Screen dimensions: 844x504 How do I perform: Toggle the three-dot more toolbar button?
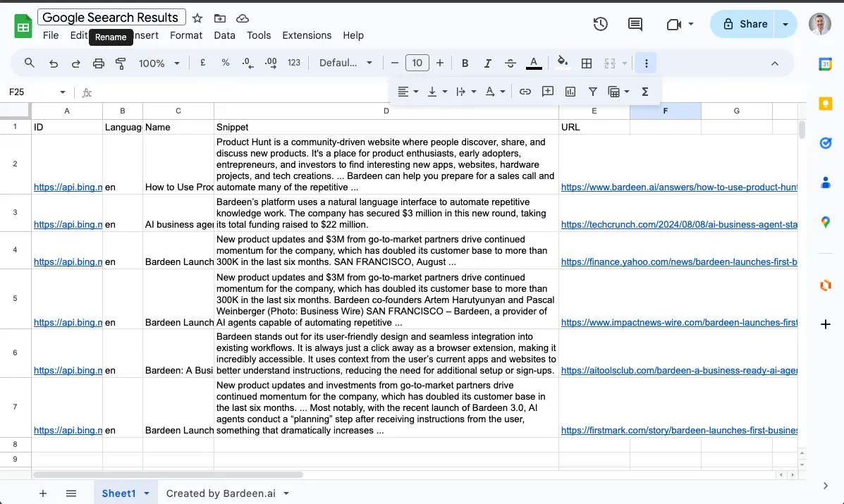pyautogui.click(x=647, y=63)
